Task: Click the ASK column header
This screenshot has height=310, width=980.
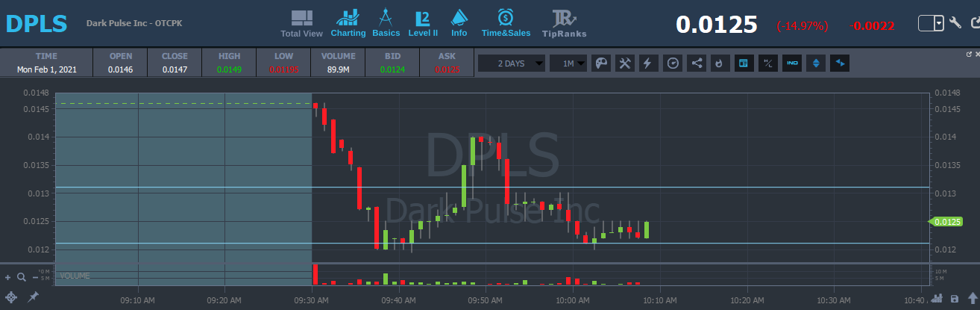Action: [447, 56]
